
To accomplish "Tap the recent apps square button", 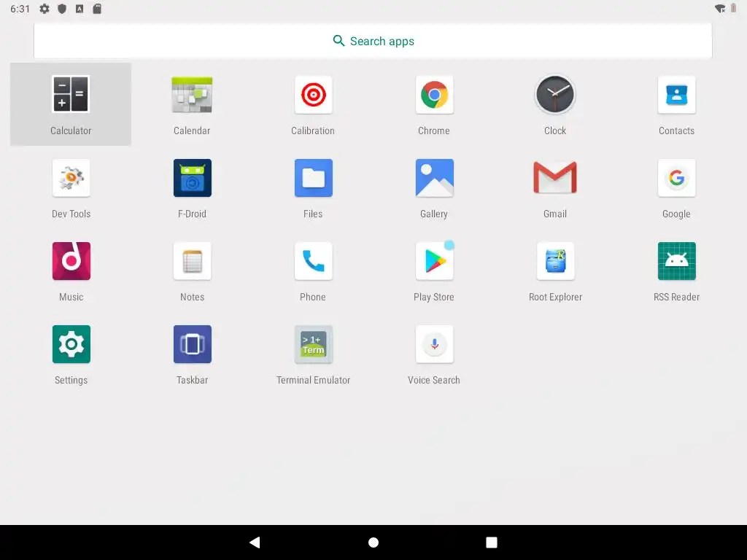I will pyautogui.click(x=491, y=542).
